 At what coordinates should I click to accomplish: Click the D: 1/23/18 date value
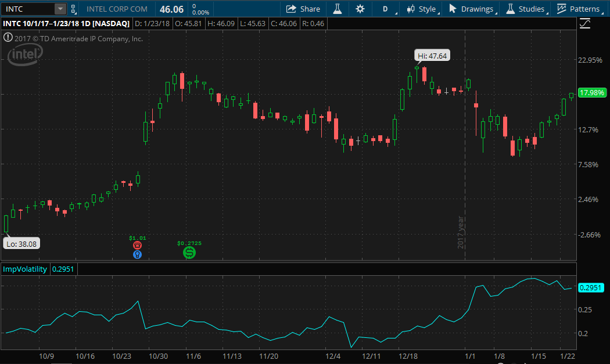pos(152,24)
